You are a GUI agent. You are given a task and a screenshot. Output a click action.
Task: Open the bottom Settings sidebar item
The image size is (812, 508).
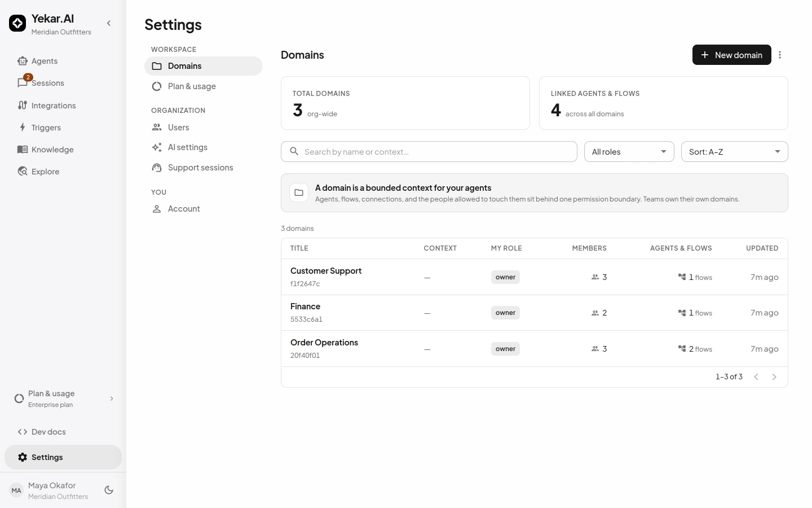click(63, 457)
